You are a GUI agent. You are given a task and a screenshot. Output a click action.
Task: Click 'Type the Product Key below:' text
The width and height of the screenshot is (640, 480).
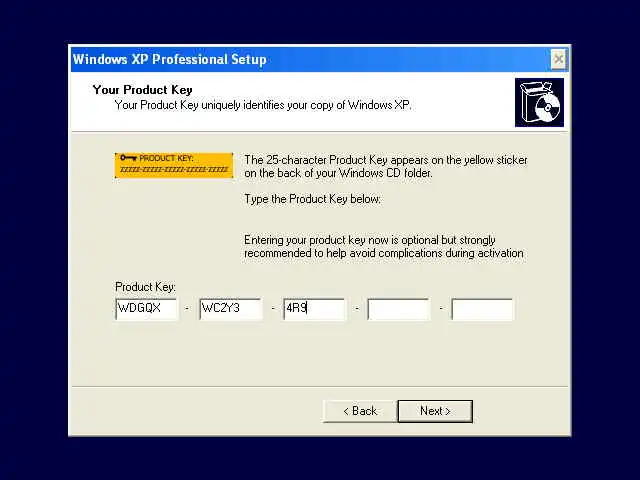[x=312, y=199]
